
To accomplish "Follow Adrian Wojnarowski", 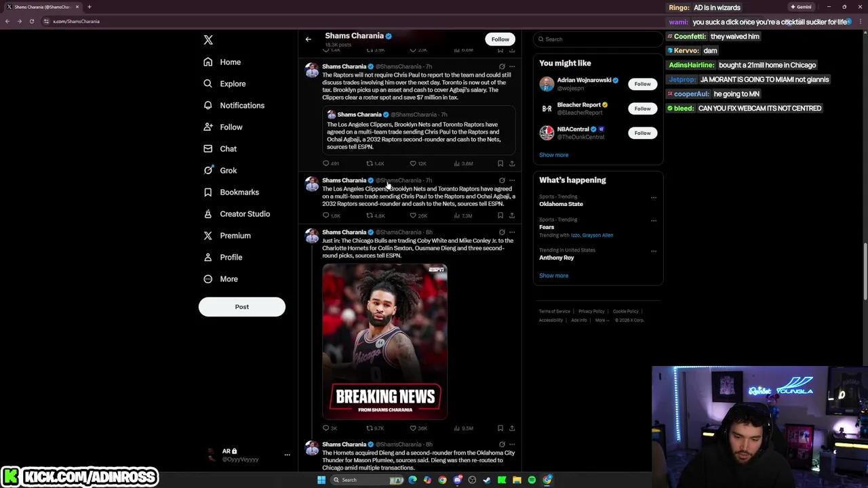I will click(642, 84).
